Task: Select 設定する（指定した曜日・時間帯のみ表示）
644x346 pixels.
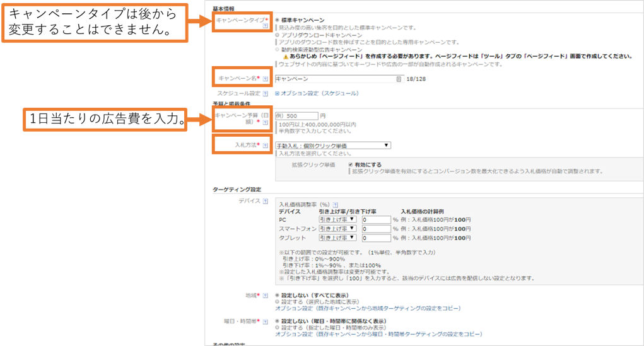Action: point(278,328)
